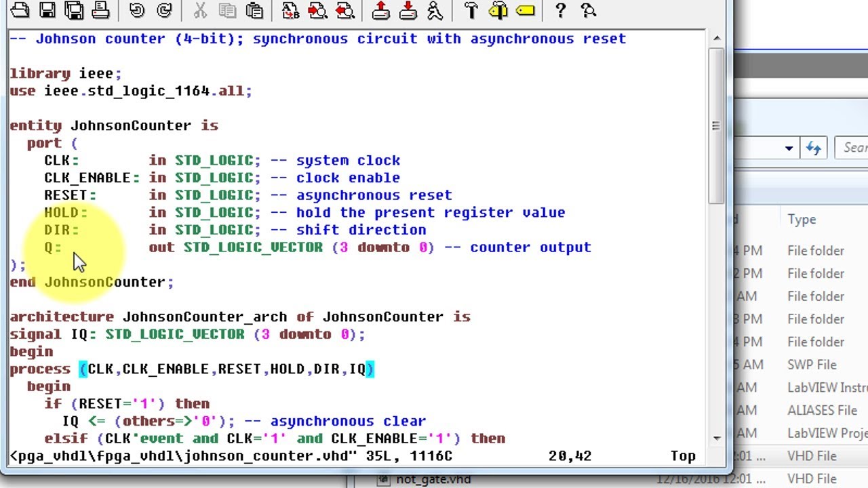Click 'end JohnsonCounter;' line
The width and height of the screenshot is (868, 488).
tap(92, 282)
